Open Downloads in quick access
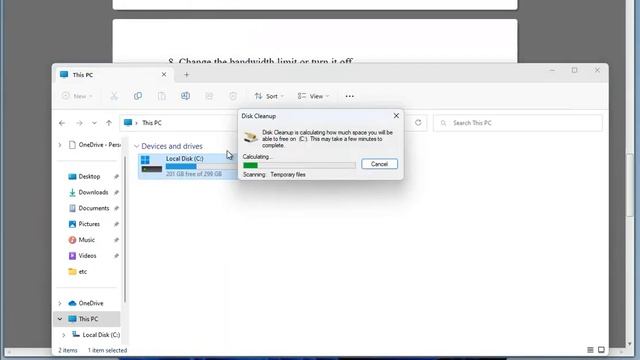Image resolution: width=640 pixels, height=360 pixels. click(93, 192)
